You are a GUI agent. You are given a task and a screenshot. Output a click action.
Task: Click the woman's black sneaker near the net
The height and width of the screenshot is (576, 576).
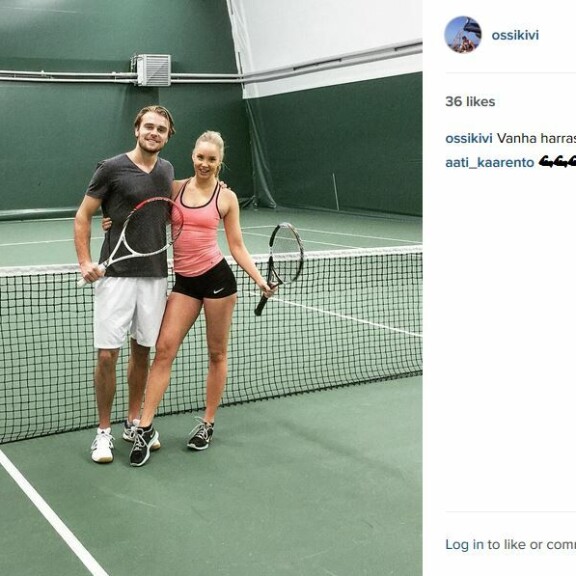pos(201,434)
